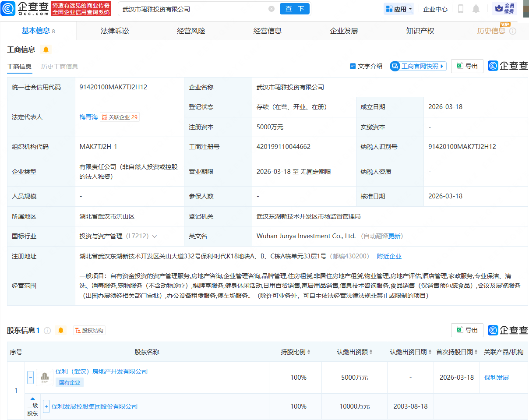The width and height of the screenshot is (529, 420).
Task: Open the 股权结构 chart icon
Action: click(88, 331)
